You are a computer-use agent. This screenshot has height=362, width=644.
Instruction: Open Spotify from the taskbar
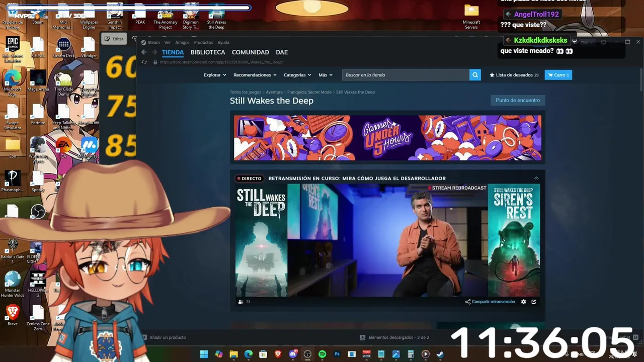[x=323, y=354]
